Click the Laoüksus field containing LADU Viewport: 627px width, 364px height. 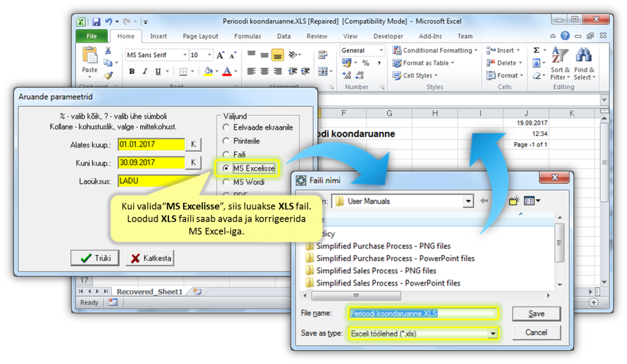(x=160, y=181)
